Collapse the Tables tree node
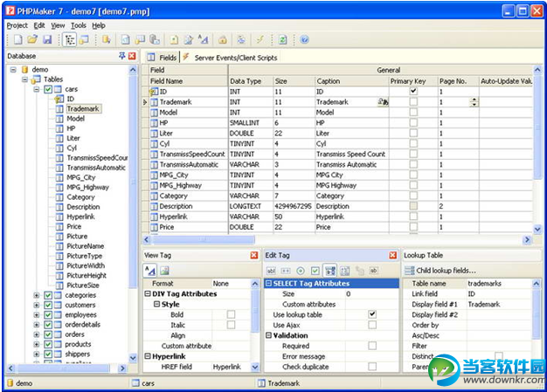This screenshot has height=392, width=547. 24,79
